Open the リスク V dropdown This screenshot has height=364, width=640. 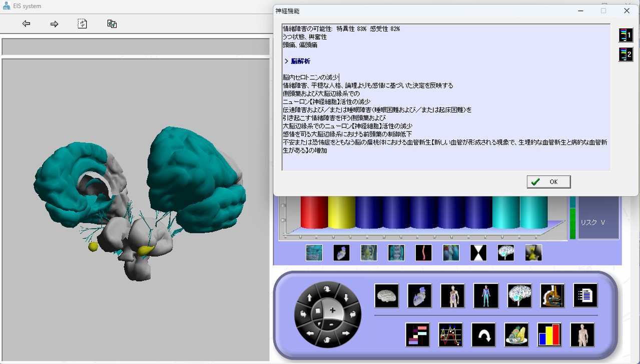(x=593, y=222)
